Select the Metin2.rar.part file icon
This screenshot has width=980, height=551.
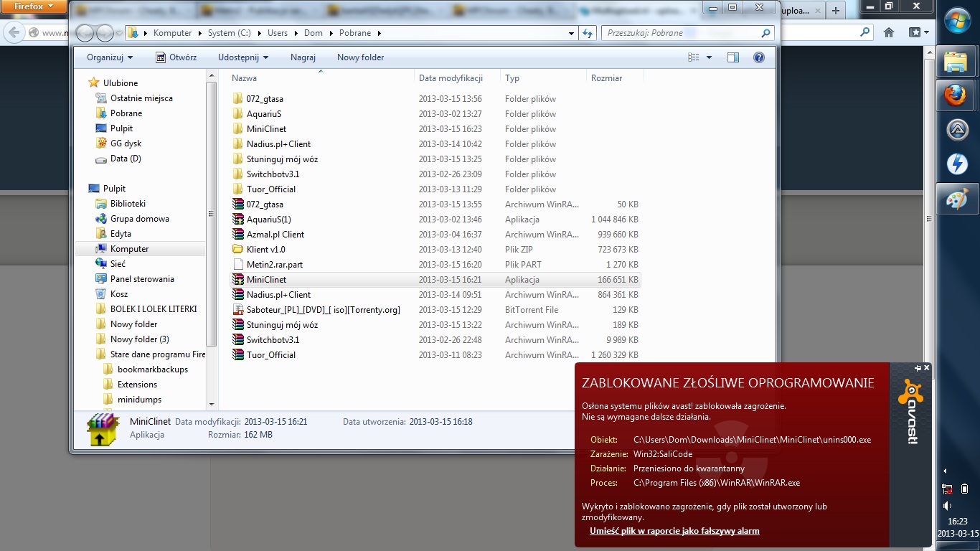[238, 265]
